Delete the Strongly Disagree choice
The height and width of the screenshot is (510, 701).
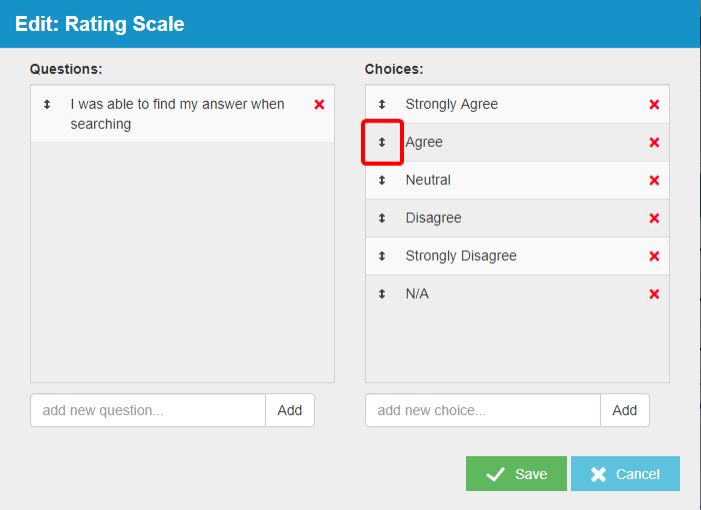[x=654, y=256]
